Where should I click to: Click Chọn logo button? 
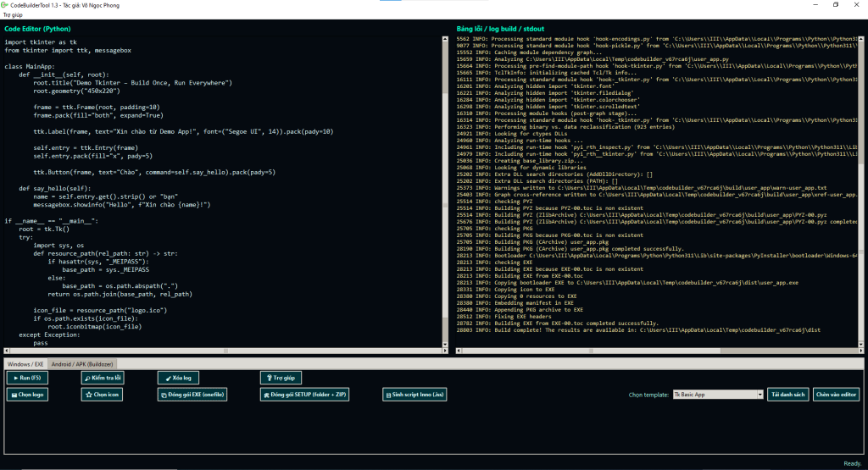tap(26, 395)
